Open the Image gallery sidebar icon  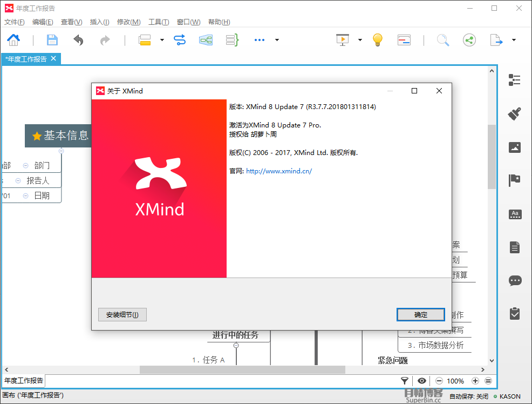pyautogui.click(x=515, y=147)
